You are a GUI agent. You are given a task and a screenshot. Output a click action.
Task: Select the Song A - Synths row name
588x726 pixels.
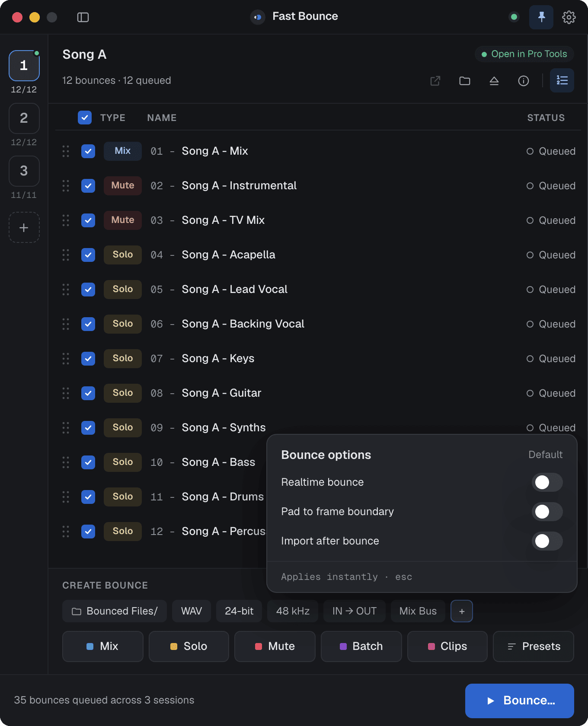pos(224,428)
